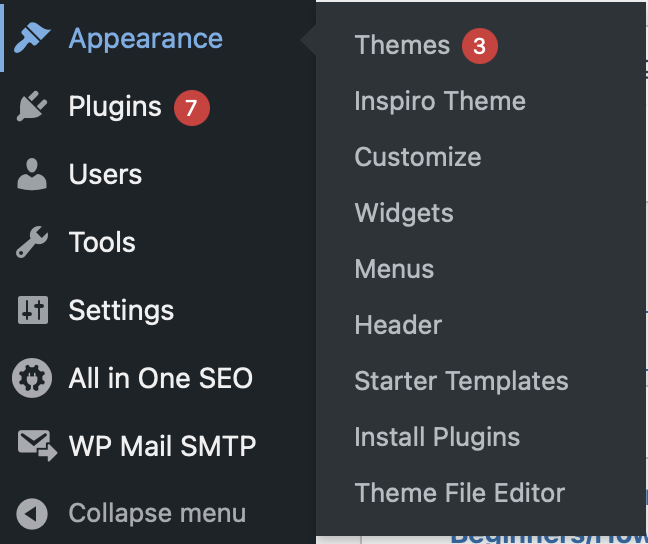648x544 pixels.
Task: Open the Menus editor
Action: click(x=394, y=269)
